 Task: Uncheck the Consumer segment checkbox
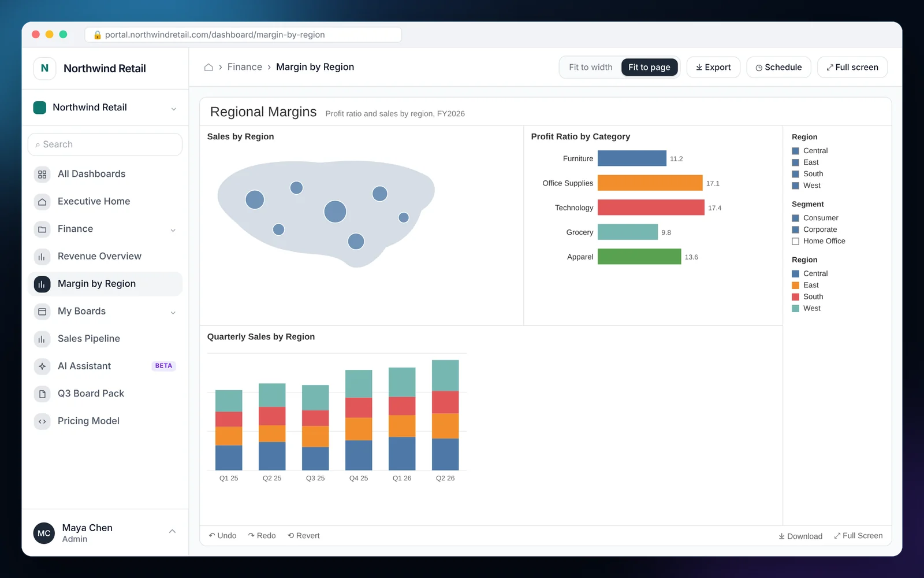click(x=795, y=218)
